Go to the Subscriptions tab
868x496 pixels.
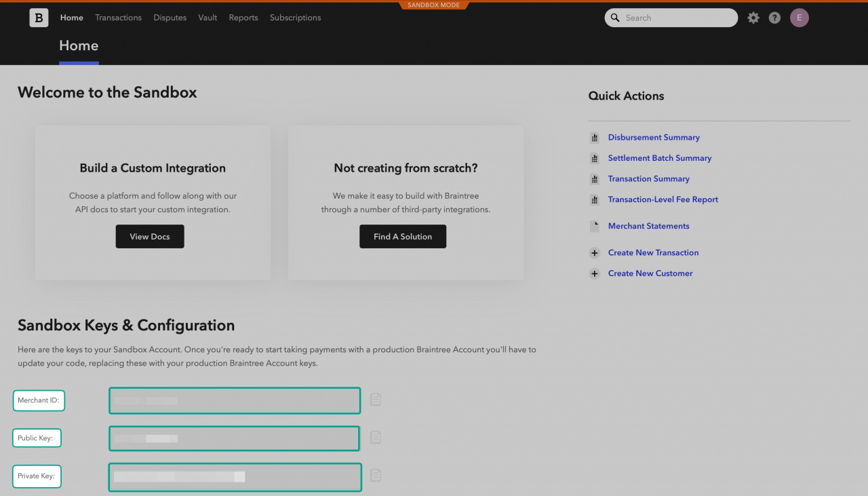pyautogui.click(x=295, y=18)
